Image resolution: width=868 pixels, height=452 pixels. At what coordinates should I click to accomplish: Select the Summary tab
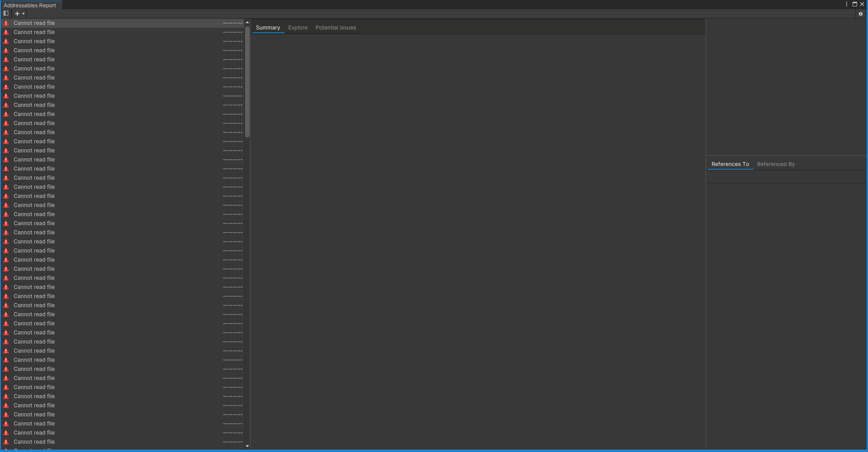tap(268, 27)
